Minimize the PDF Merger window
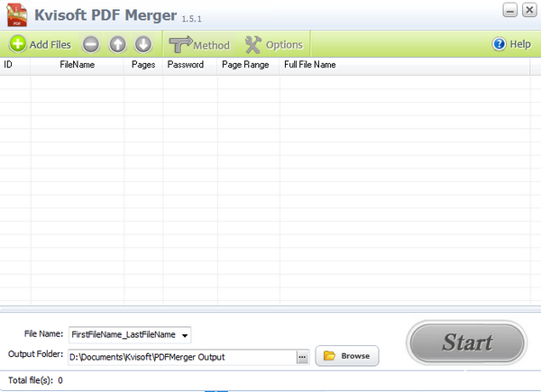 click(510, 10)
